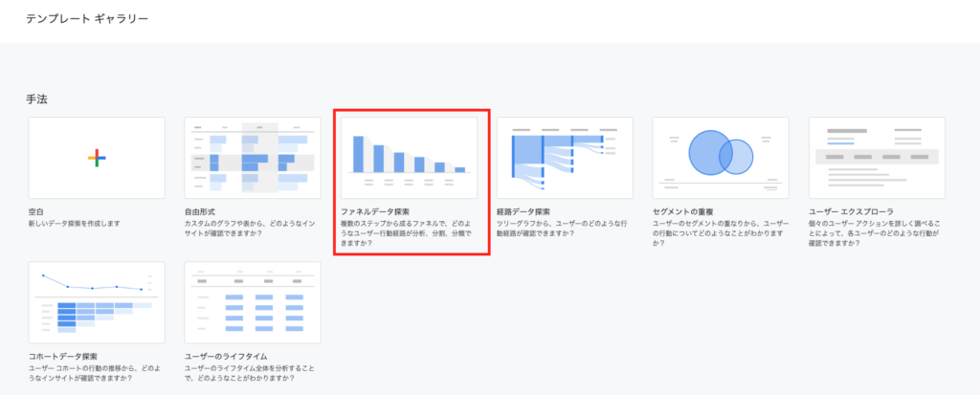980x395 pixels.
Task: Click the user explorer description starting 個々のユーザー
Action: [875, 233]
